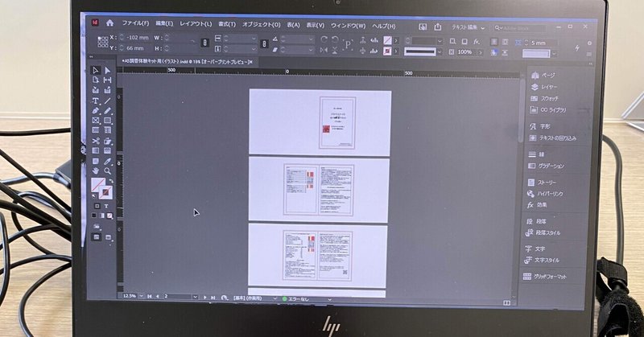This screenshot has width=644, height=337.
Task: Click rotate 90° counterclockwise icon
Action: coord(335,39)
